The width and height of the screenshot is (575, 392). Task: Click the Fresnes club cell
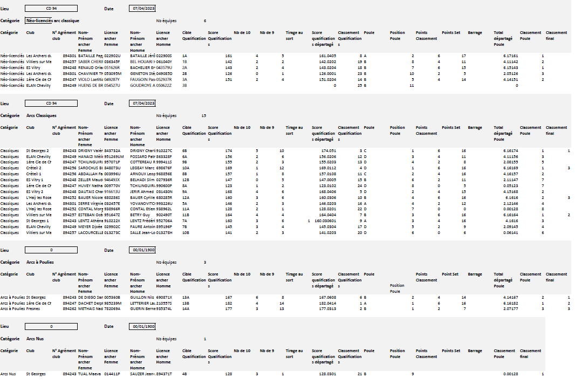[33, 308]
